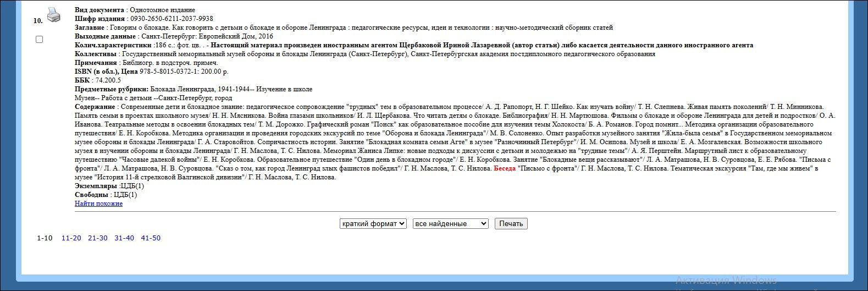Go to results page 11-20

(x=71, y=238)
